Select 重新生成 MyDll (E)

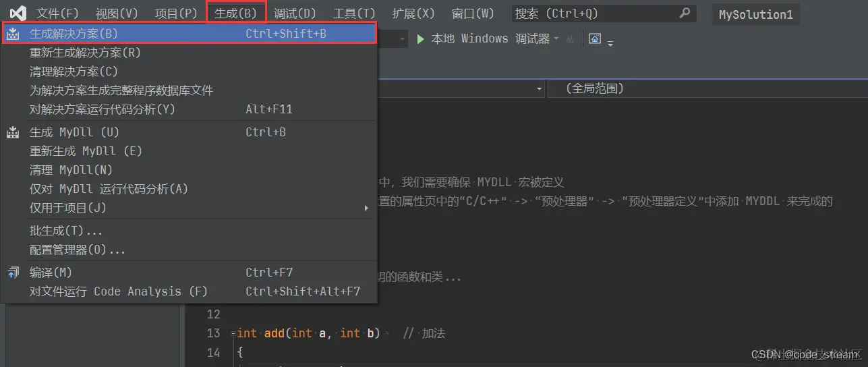(189, 151)
